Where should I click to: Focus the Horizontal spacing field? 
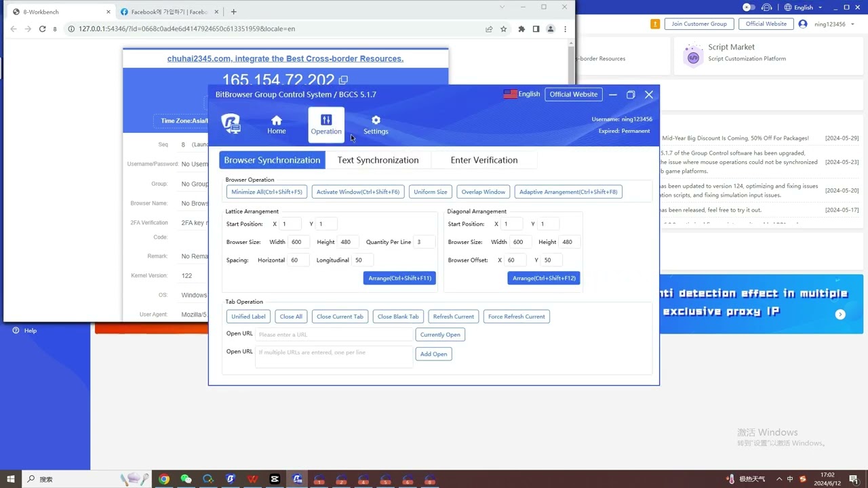tap(298, 260)
